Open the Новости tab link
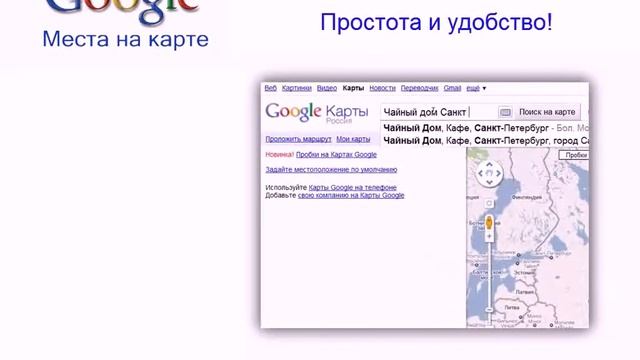 point(382,88)
